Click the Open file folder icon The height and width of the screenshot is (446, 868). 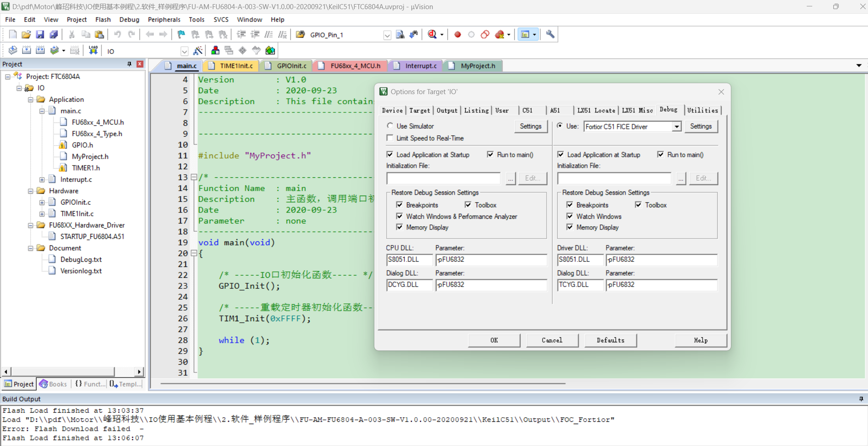27,34
